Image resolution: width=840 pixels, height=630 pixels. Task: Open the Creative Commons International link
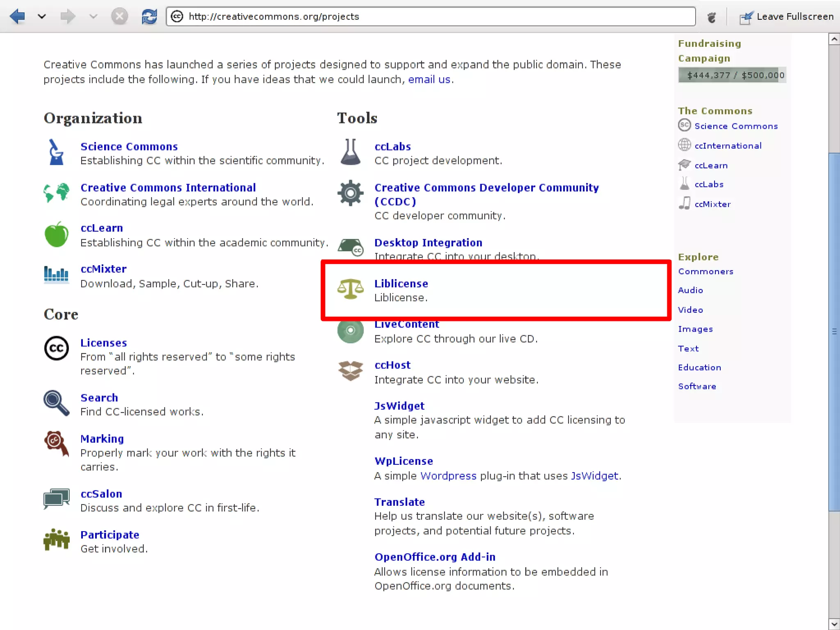[x=168, y=188]
